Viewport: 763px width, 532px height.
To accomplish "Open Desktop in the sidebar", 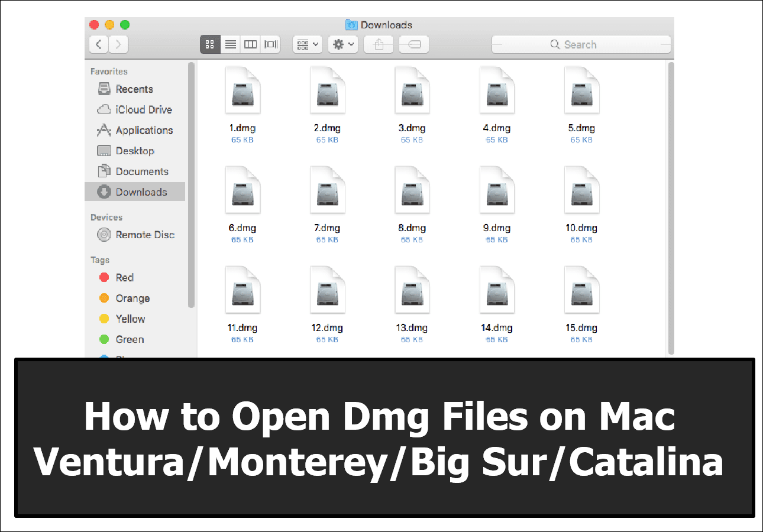I will 135,151.
